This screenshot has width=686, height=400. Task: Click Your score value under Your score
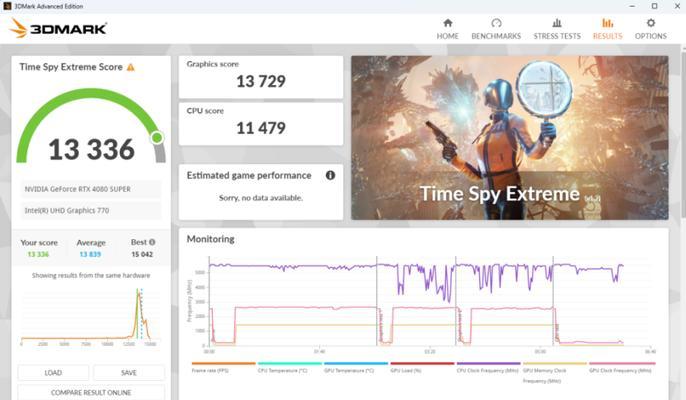pyautogui.click(x=38, y=254)
